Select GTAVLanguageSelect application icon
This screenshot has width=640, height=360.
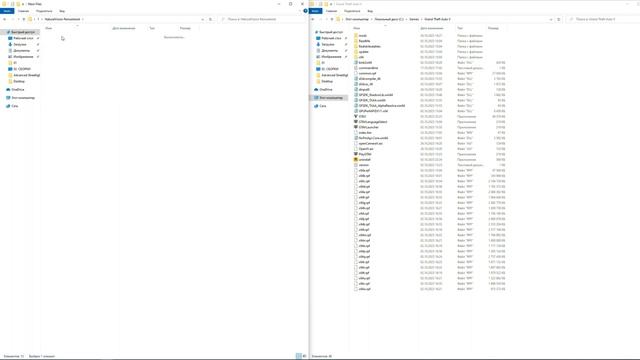coord(356,122)
